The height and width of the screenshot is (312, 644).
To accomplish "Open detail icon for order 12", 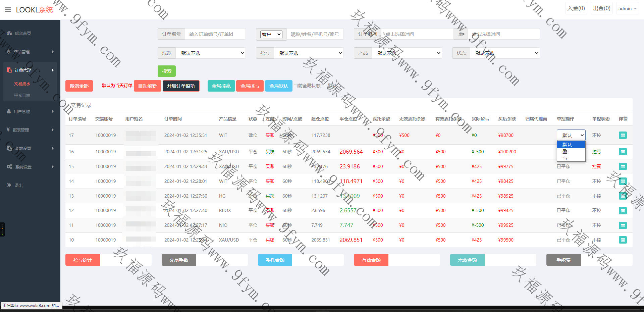I will pos(623,211).
